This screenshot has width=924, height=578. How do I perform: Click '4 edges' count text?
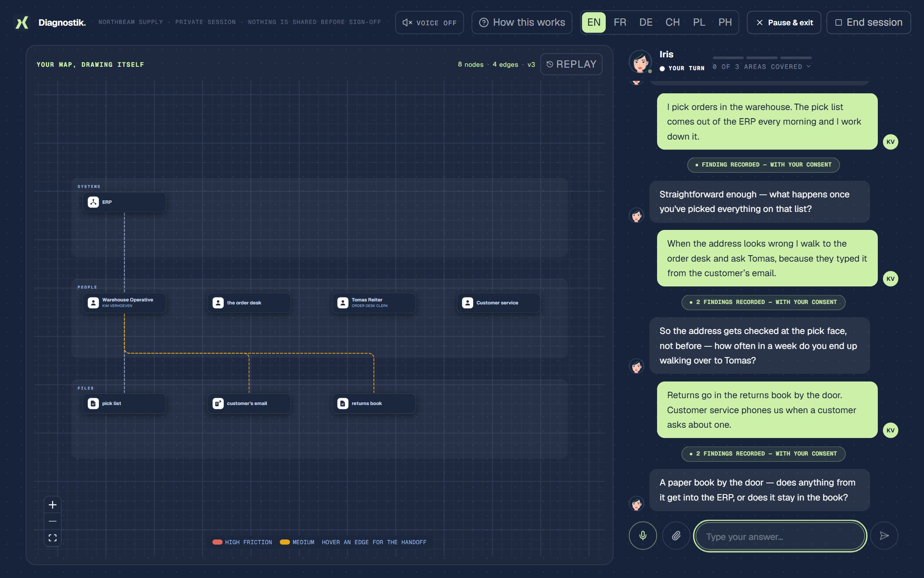pyautogui.click(x=505, y=64)
